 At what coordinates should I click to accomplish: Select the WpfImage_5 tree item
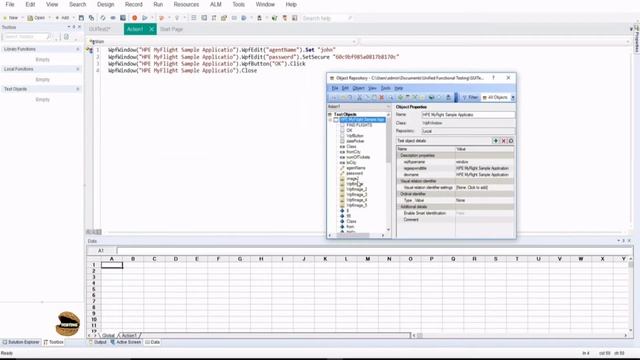pyautogui.click(x=357, y=205)
